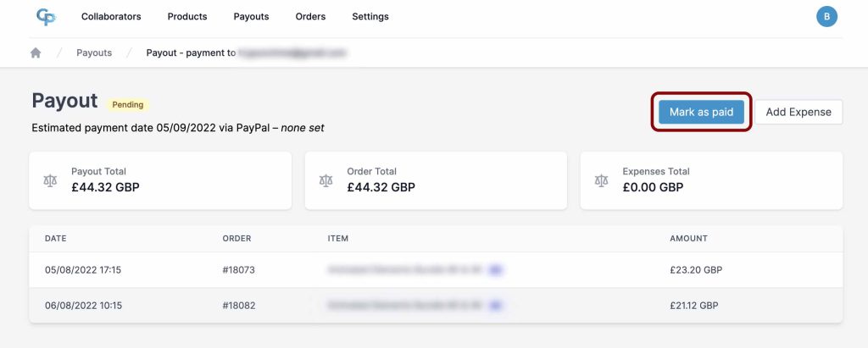Add an expense to the payout
868x348 pixels.
pyautogui.click(x=798, y=112)
